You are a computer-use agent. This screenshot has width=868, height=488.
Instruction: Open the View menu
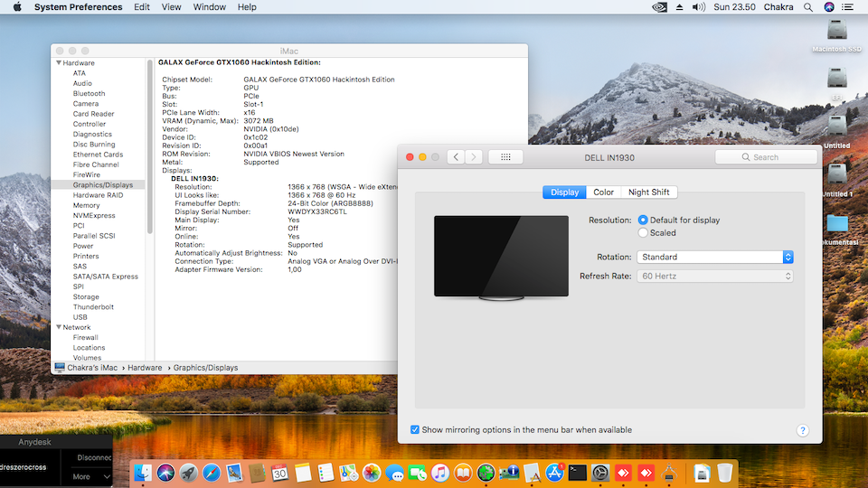point(171,7)
